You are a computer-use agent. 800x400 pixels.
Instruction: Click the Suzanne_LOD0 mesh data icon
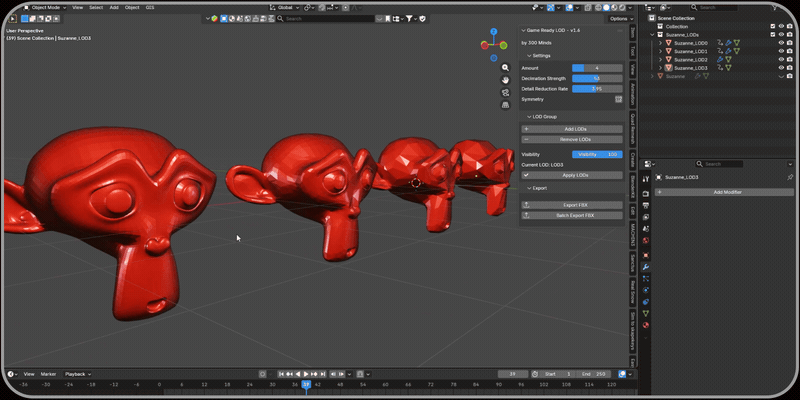[737, 43]
